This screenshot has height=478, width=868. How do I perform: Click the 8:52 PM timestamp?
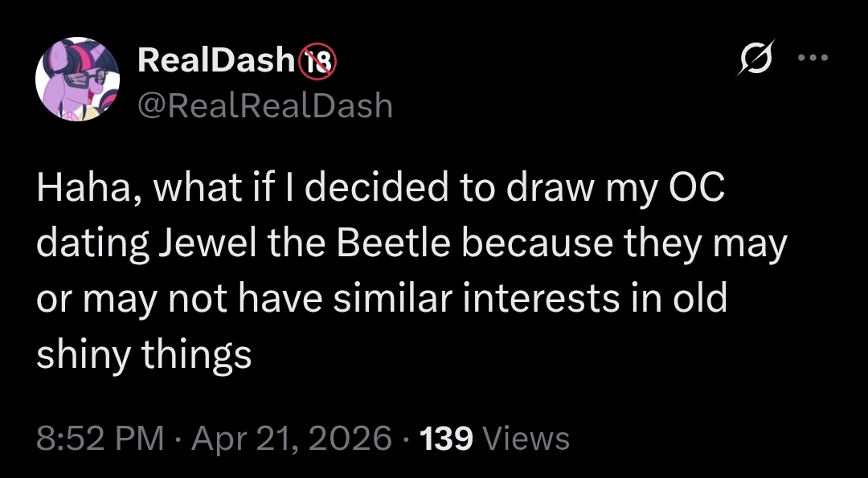(100, 439)
